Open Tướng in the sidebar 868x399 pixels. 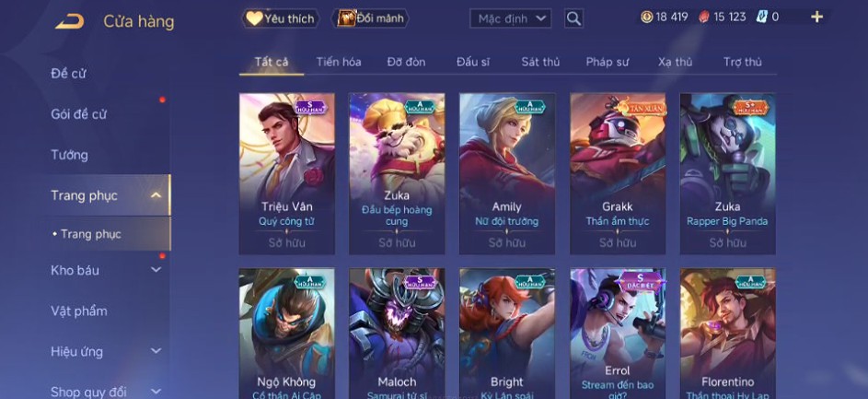pyautogui.click(x=70, y=155)
